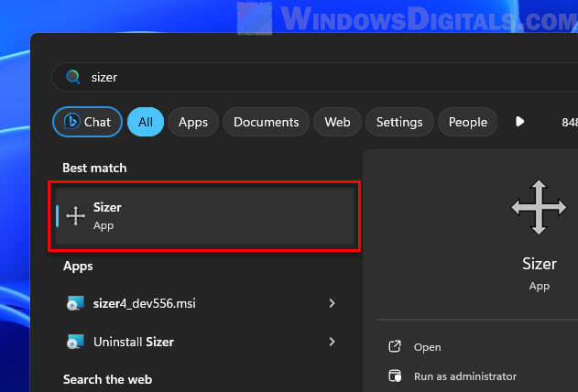Switch to the Settings filter tab
This screenshot has width=578, height=392.
(x=399, y=122)
